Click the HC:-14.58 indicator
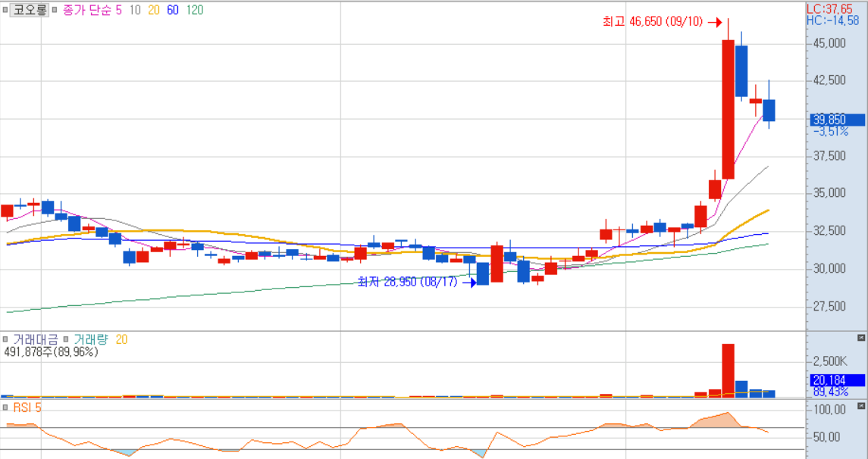This screenshot has height=459, width=868. click(832, 20)
